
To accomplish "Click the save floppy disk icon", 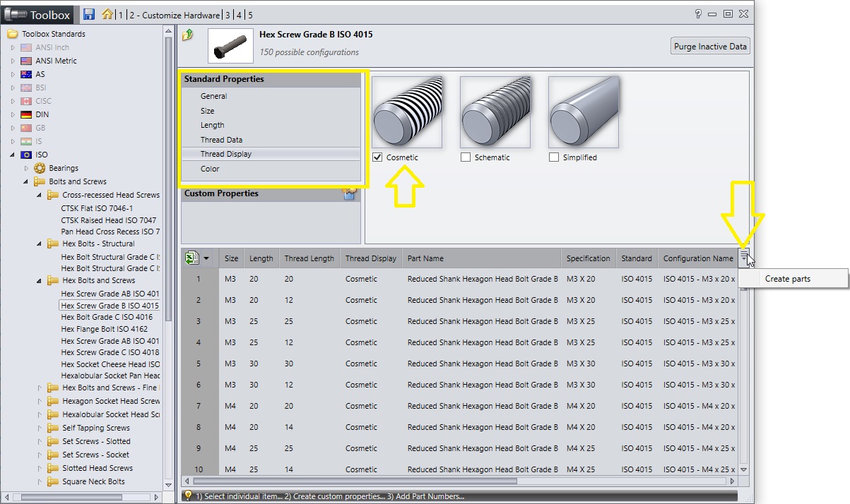I will (89, 14).
